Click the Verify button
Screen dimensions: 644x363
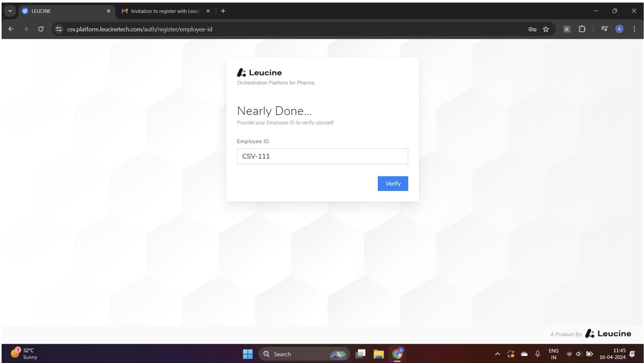coord(393,183)
